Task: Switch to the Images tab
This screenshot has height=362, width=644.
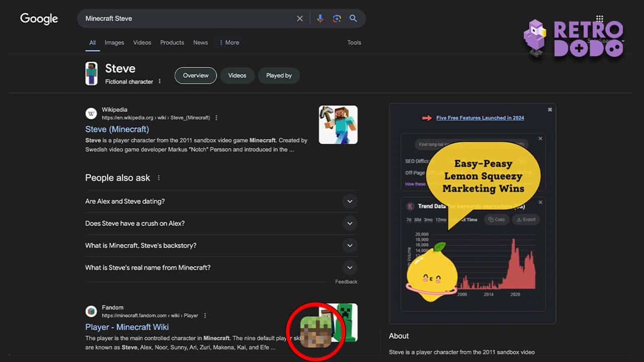Action: tap(114, 43)
